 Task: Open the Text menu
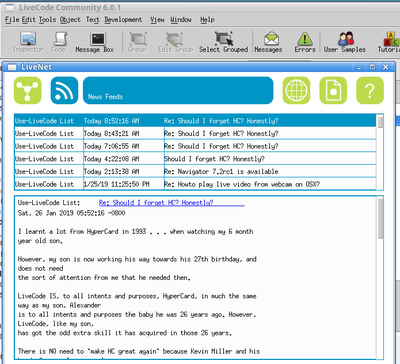click(93, 20)
